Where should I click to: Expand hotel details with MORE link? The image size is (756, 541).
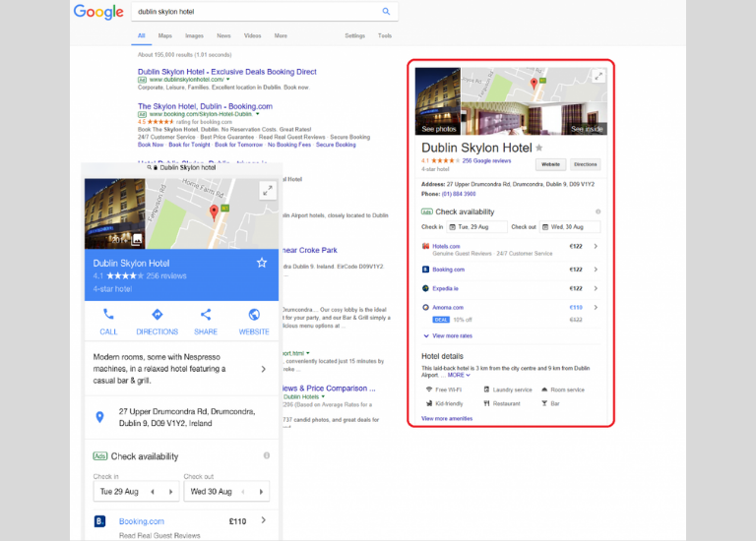tap(459, 375)
